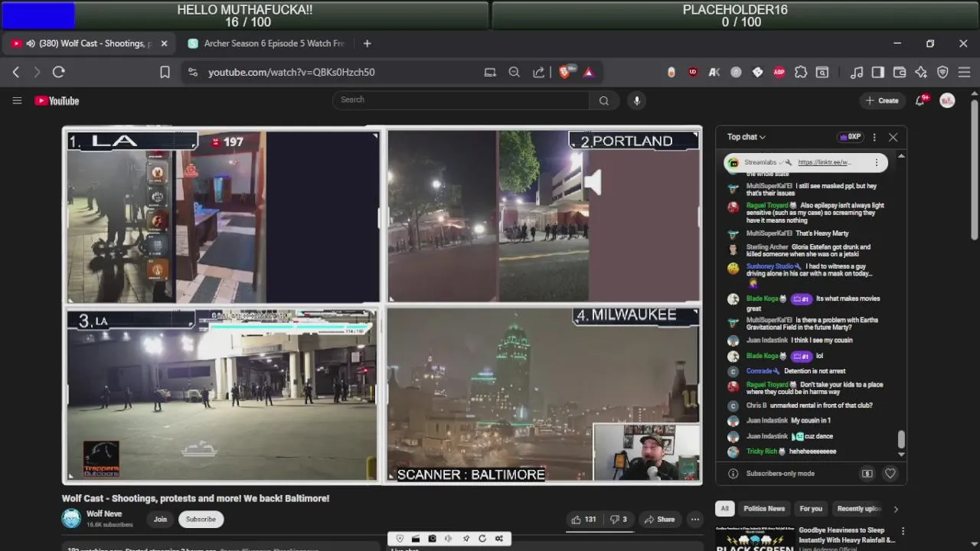Click Subscribers-only mode chat notice
The width and height of the screenshot is (980, 551).
[780, 474]
